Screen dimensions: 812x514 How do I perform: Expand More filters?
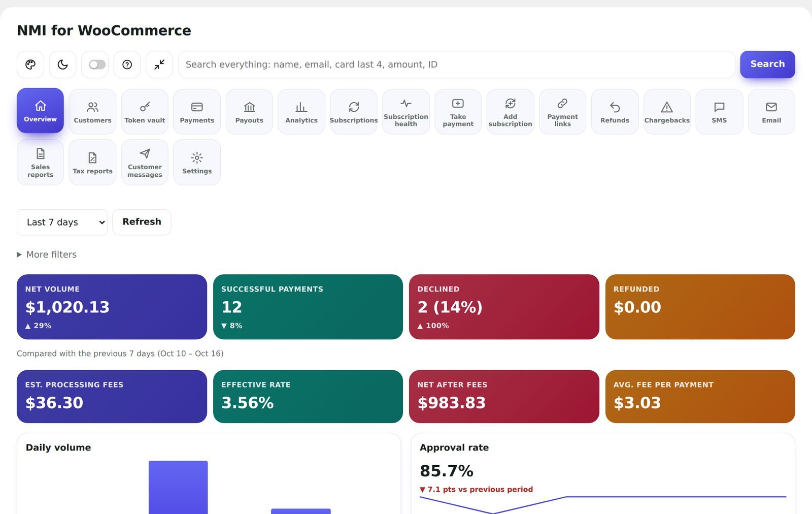(x=47, y=254)
